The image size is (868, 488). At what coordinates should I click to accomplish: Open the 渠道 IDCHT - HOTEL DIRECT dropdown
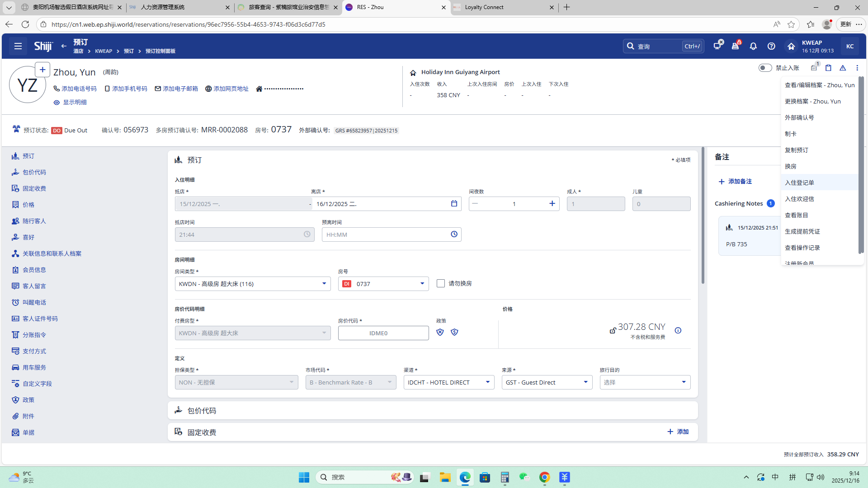tap(487, 382)
